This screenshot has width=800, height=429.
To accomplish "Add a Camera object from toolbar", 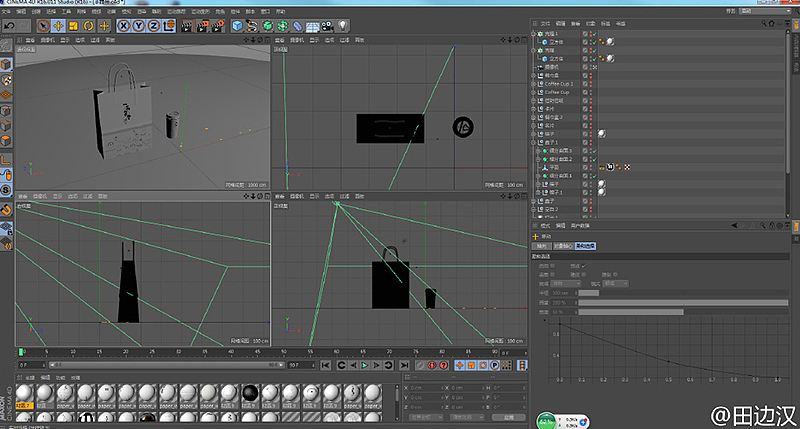I will click(328, 26).
